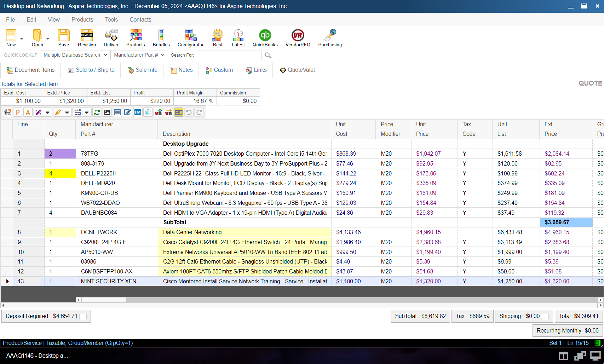The height and width of the screenshot is (364, 604).
Task: Open the Products menu in menu bar
Action: [x=82, y=20]
